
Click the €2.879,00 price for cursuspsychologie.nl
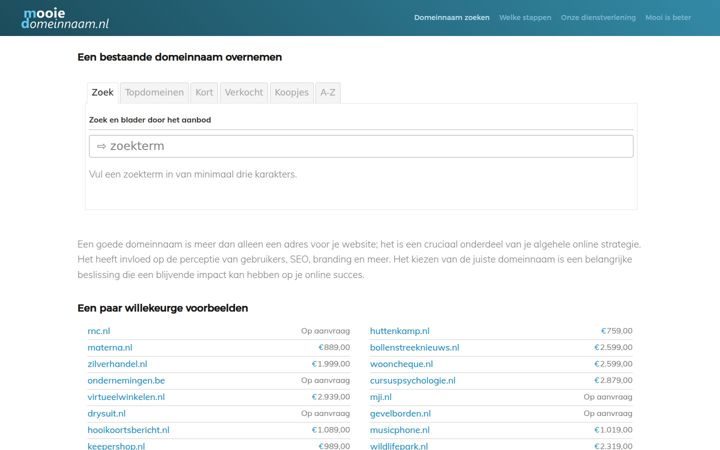tap(613, 381)
